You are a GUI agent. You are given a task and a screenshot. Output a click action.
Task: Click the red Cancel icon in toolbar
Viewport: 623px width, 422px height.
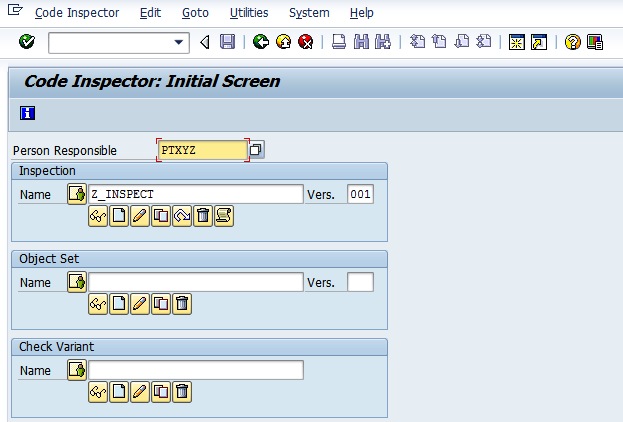[306, 42]
